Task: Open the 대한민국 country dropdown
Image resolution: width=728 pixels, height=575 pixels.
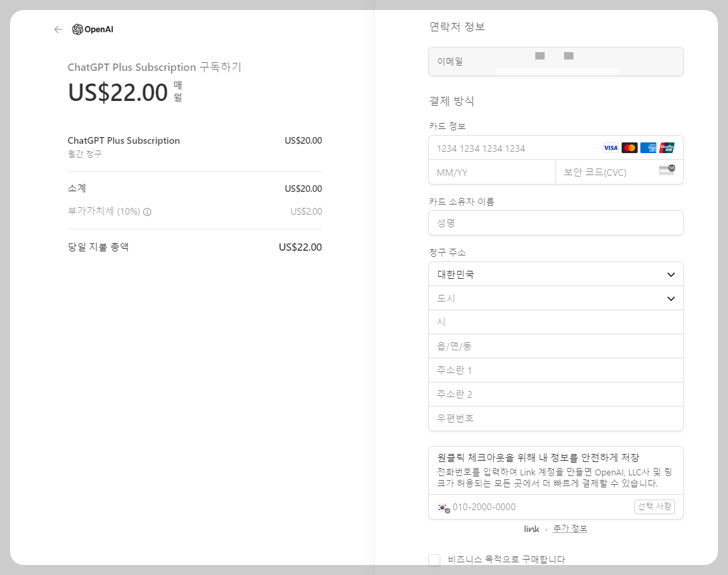Action: click(556, 274)
